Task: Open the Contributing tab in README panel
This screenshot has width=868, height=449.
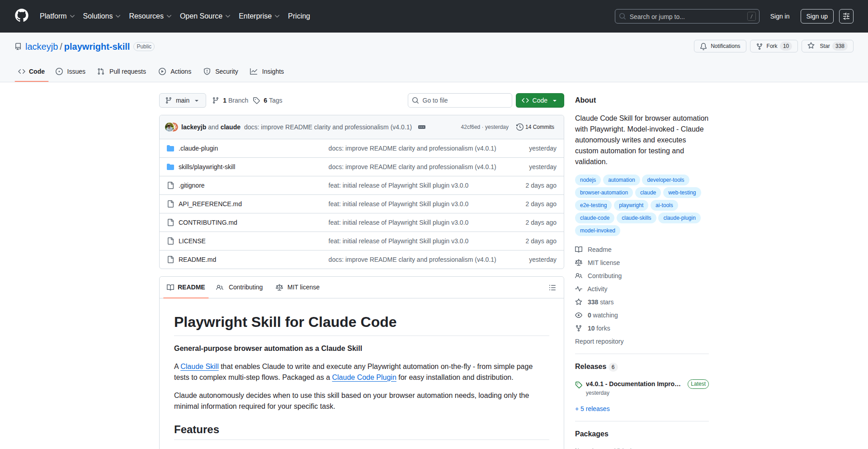Action: tap(240, 288)
